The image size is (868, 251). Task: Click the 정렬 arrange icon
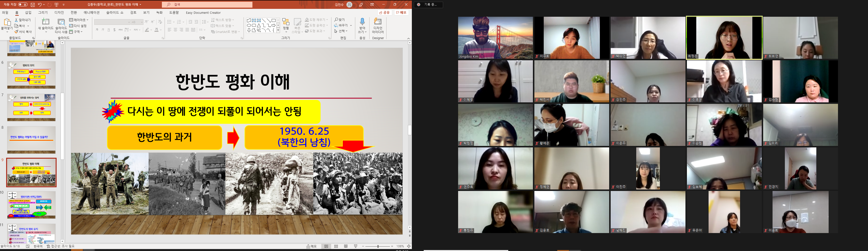(286, 22)
